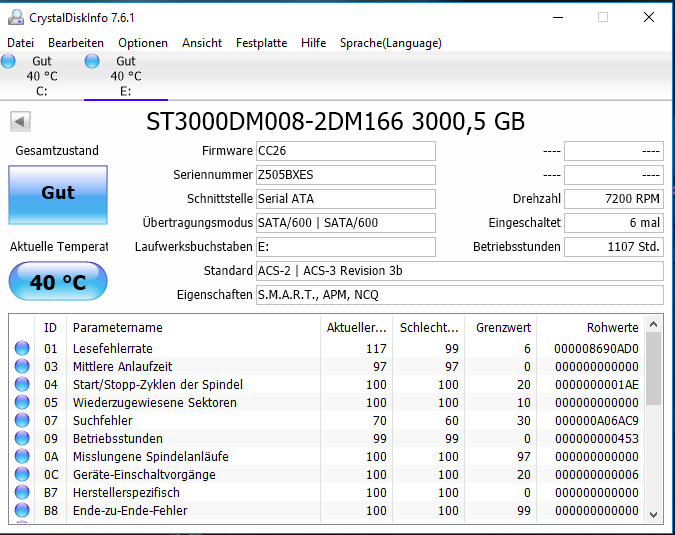This screenshot has width=675, height=535.
Task: Click the Grenzwert column header
Action: (500, 328)
